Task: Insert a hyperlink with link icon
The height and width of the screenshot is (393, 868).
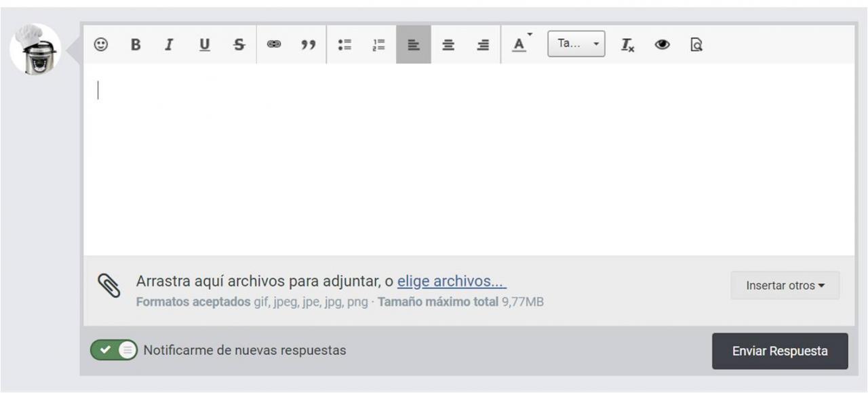Action: pyautogui.click(x=274, y=45)
